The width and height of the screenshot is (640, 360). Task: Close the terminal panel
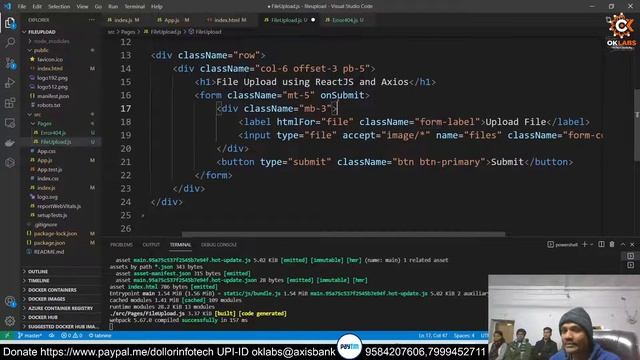632,244
